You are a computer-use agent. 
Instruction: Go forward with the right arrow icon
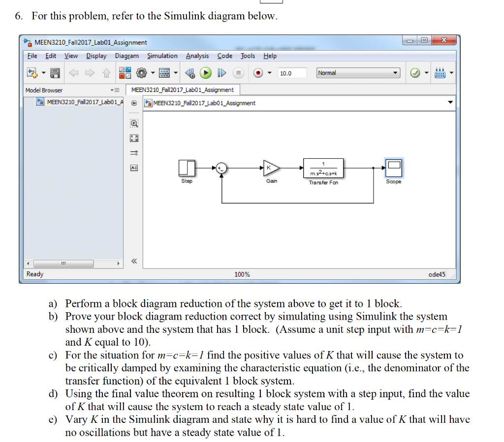click(x=90, y=73)
